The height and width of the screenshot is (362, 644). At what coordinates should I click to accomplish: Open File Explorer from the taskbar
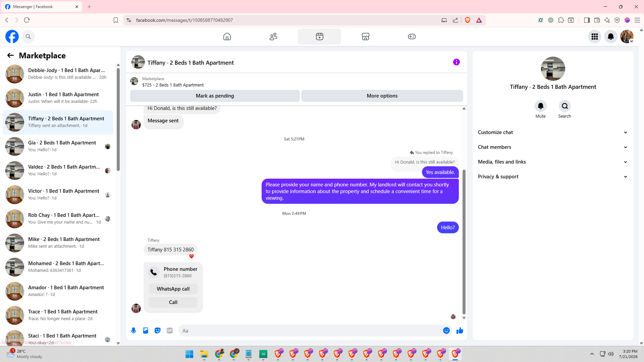coord(204,354)
